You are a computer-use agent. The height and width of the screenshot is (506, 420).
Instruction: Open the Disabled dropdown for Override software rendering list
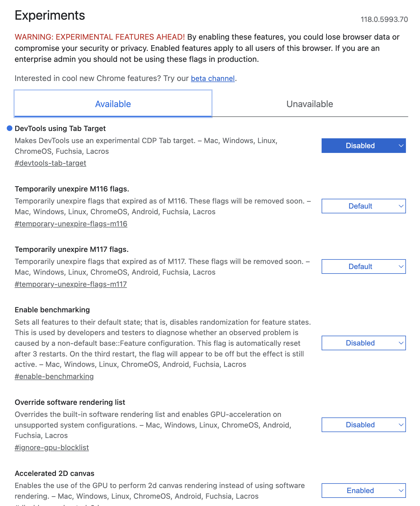pos(363,425)
